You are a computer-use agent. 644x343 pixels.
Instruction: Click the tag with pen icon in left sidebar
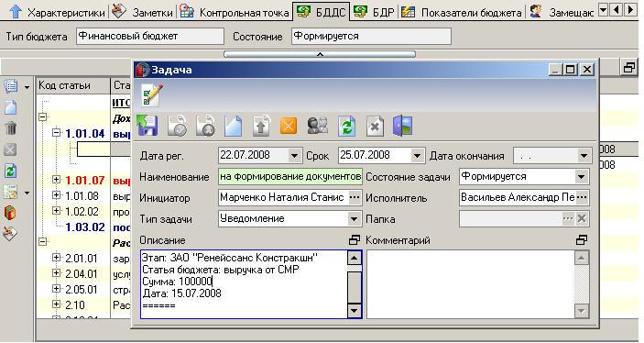[x=11, y=233]
